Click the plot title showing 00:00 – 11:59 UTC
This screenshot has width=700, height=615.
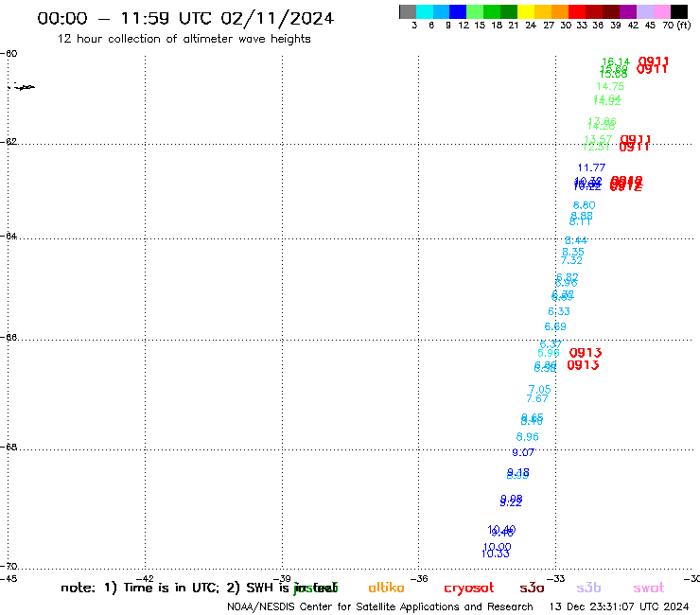[x=185, y=18]
